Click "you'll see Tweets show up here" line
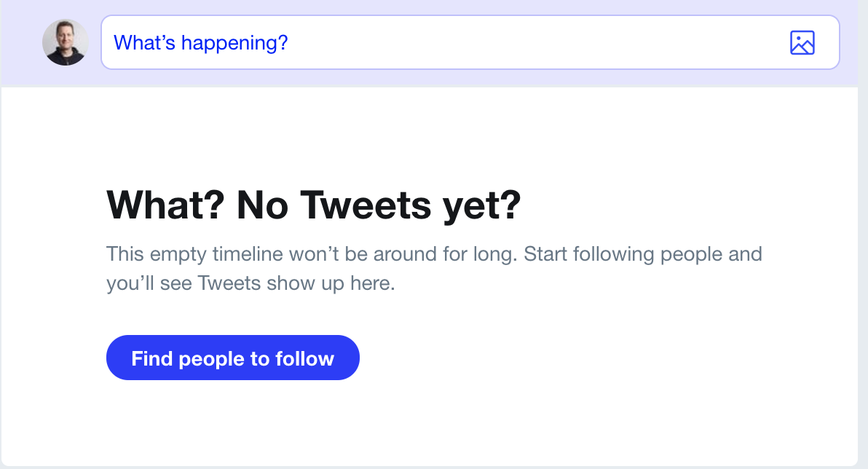This screenshot has height=469, width=868. (250, 283)
